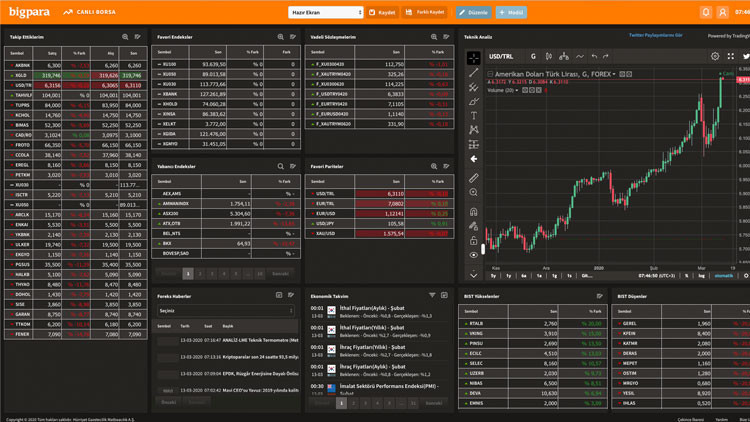Toggle the lock-all-drawings padlock

point(474,240)
